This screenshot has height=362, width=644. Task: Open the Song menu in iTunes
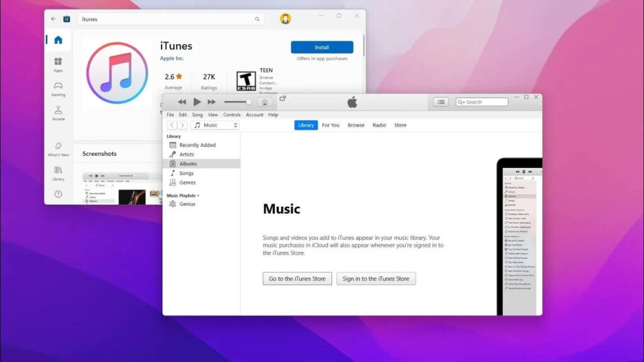197,115
